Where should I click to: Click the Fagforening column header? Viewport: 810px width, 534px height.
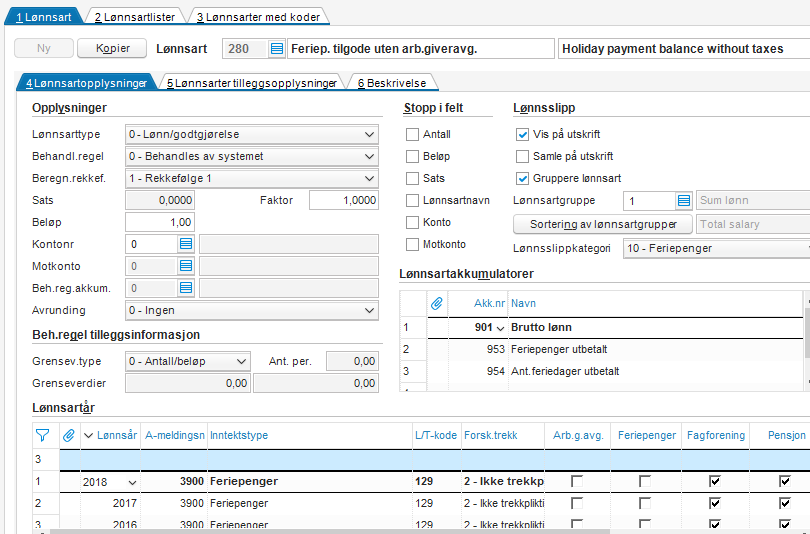[x=716, y=435]
